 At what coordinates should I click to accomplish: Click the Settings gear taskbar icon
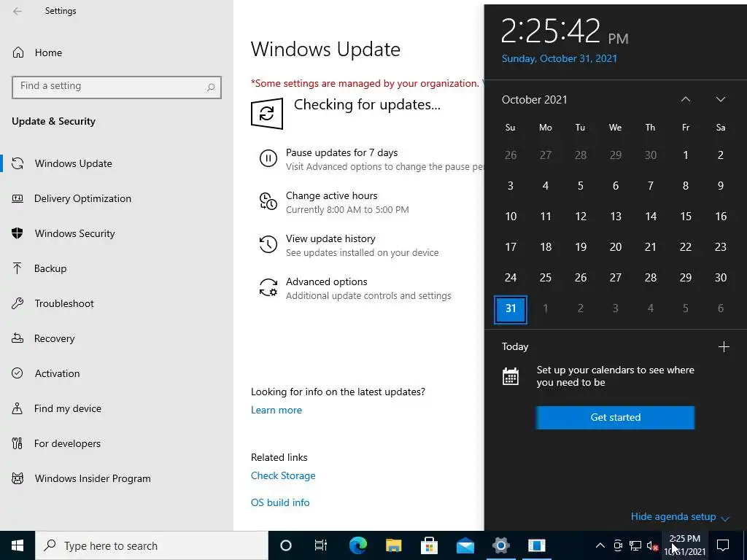coord(500,545)
